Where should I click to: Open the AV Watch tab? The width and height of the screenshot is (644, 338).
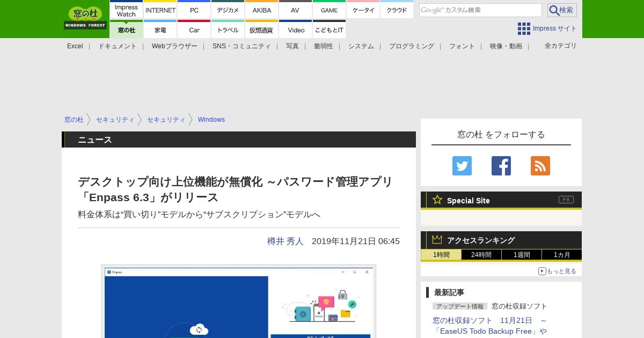pos(295,10)
